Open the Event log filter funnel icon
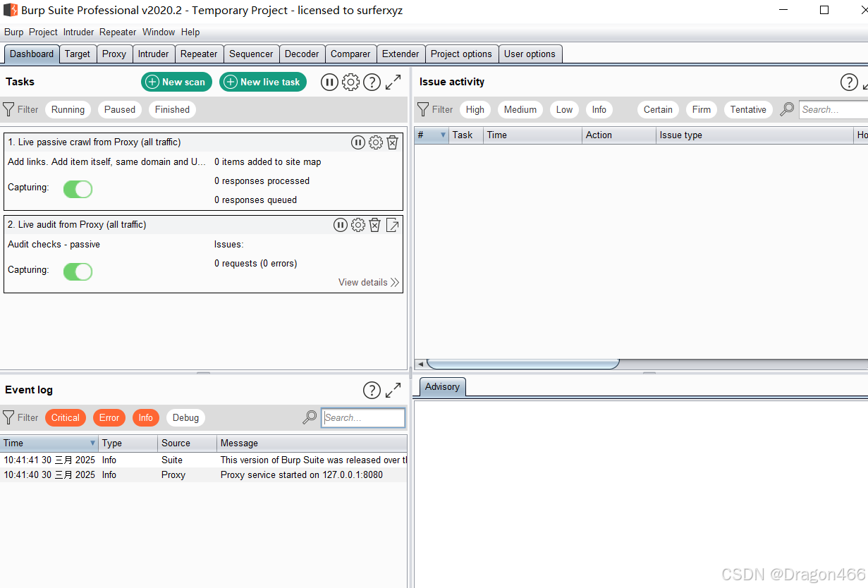This screenshot has height=588, width=868. pyautogui.click(x=8, y=417)
